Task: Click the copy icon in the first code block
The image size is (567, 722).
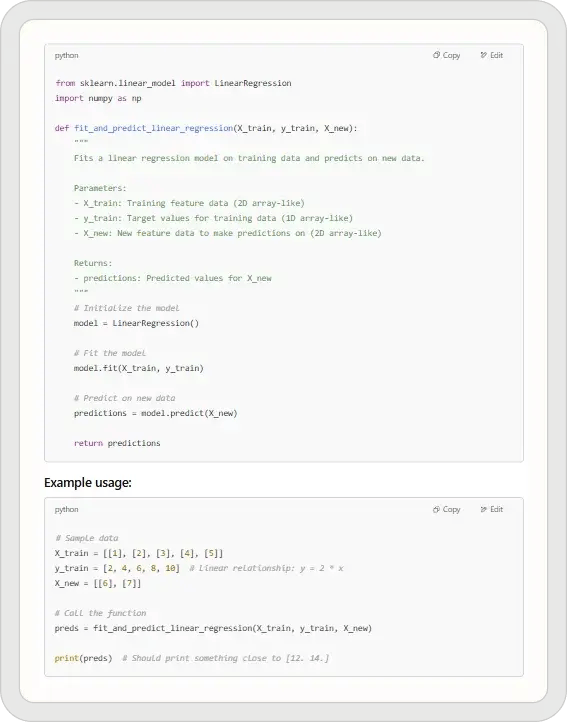Action: click(x=436, y=55)
